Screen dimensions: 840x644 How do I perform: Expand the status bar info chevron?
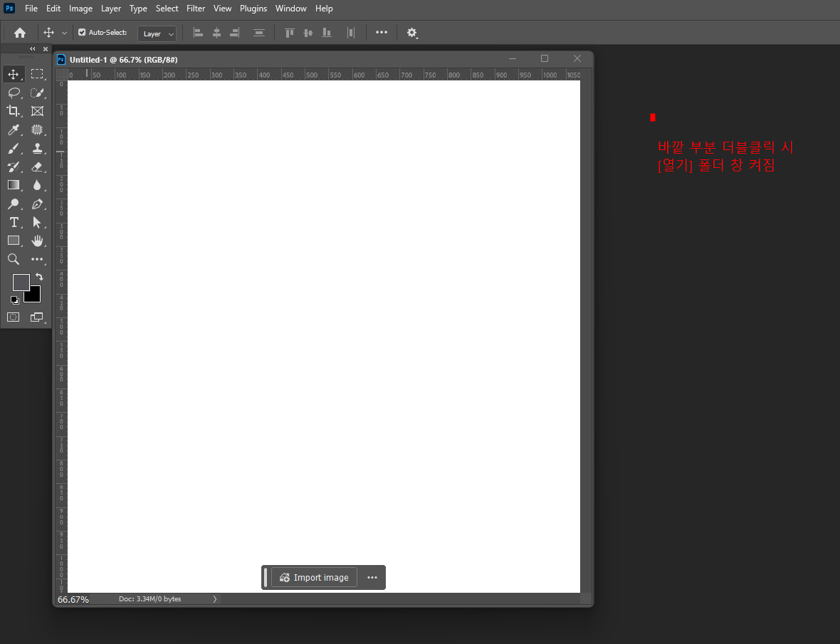(x=215, y=599)
